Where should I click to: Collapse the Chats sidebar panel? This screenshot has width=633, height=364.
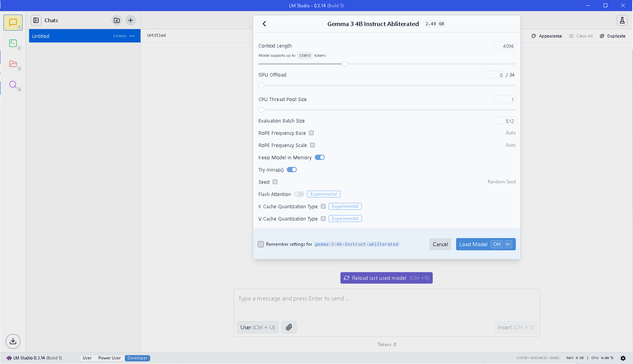(36, 20)
